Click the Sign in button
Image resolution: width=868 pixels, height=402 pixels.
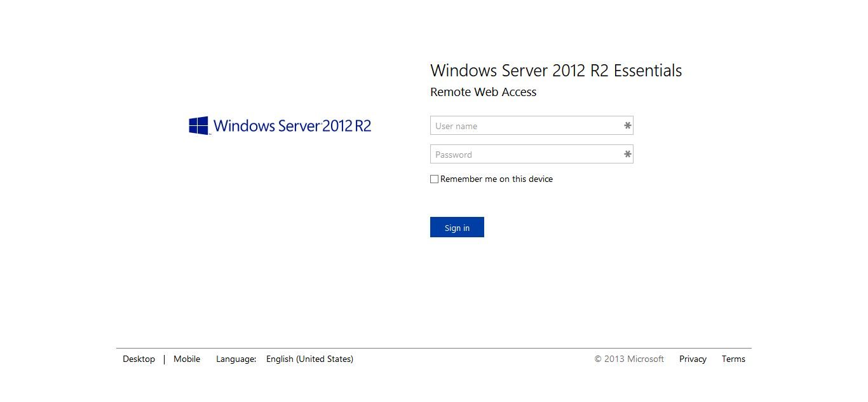(x=457, y=227)
